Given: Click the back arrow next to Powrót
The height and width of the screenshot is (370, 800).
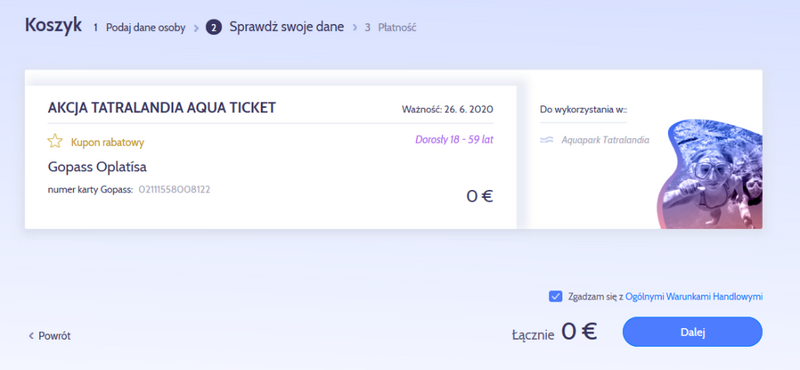Looking at the screenshot, I should [31, 336].
